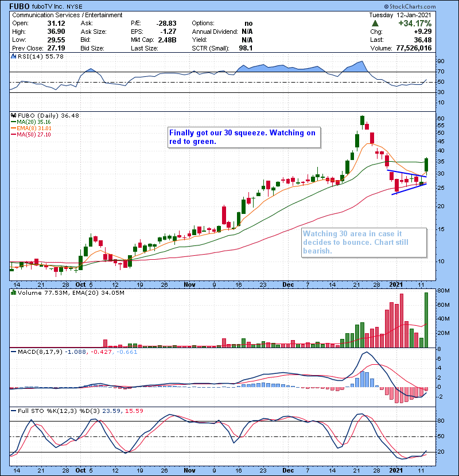Viewport: 459px width, 476px height.
Task: Click the RSI indicator icon
Action: [x=13, y=56]
